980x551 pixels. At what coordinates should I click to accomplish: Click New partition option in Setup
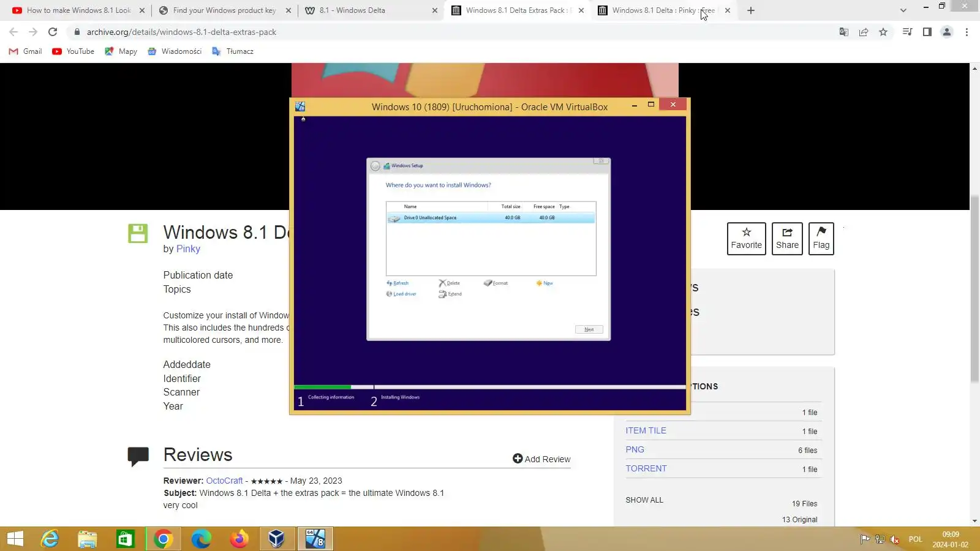545,283
